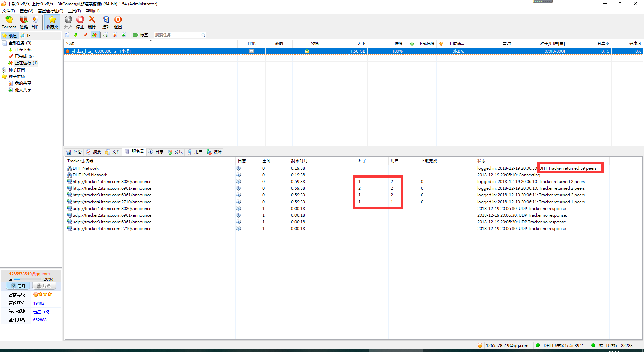Image resolution: width=644 pixels, height=352 pixels.
Task: Click inside the 搜索任务 search field
Action: (176, 35)
